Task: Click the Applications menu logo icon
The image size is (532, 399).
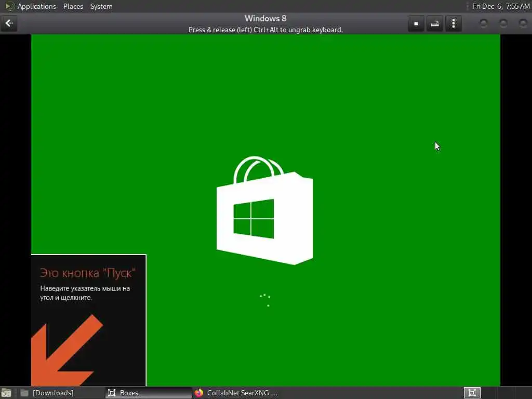Action: click(x=9, y=6)
